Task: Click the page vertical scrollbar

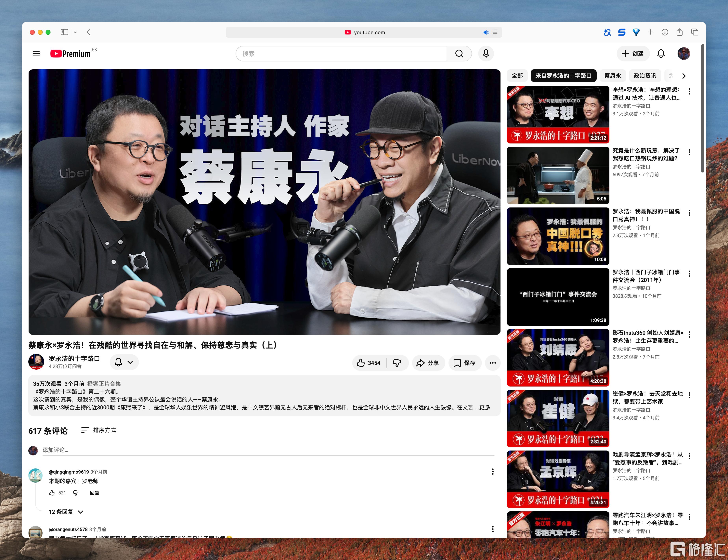Action: 703,108
